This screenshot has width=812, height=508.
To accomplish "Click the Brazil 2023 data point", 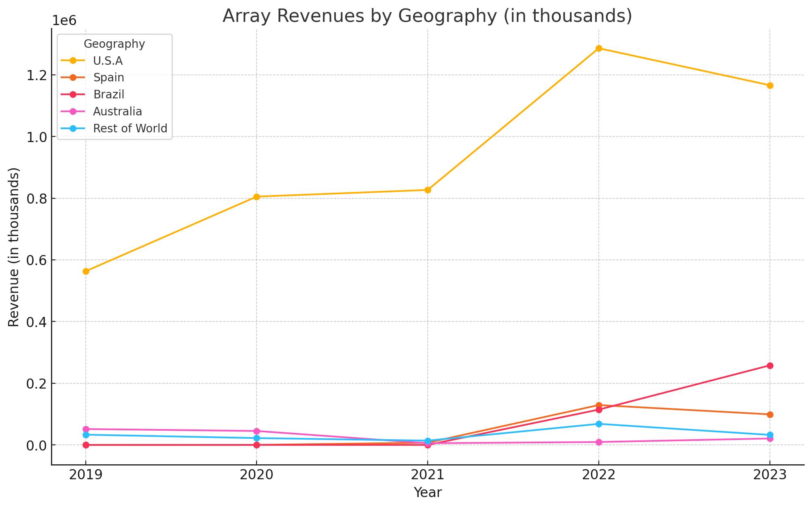I will tap(770, 366).
